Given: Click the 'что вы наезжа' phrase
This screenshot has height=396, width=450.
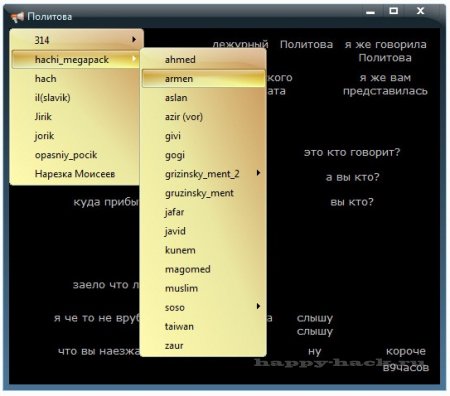Looking at the screenshot, I should [99, 351].
